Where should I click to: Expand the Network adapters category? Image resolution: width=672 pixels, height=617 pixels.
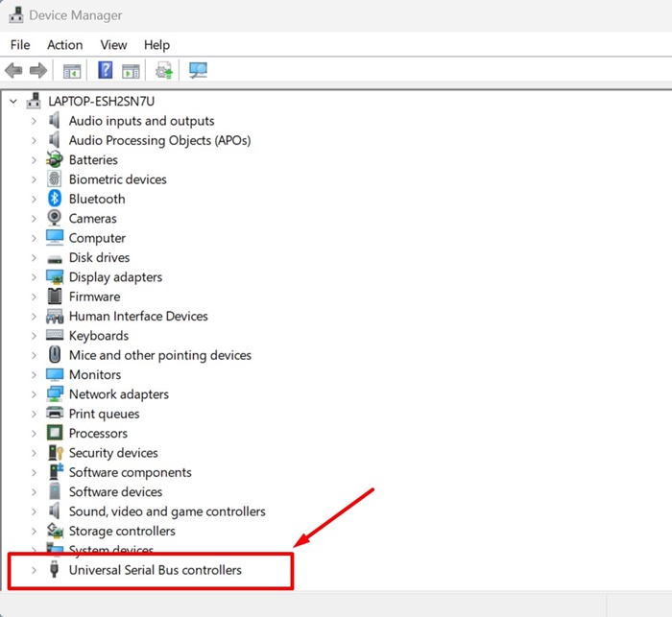(x=35, y=394)
